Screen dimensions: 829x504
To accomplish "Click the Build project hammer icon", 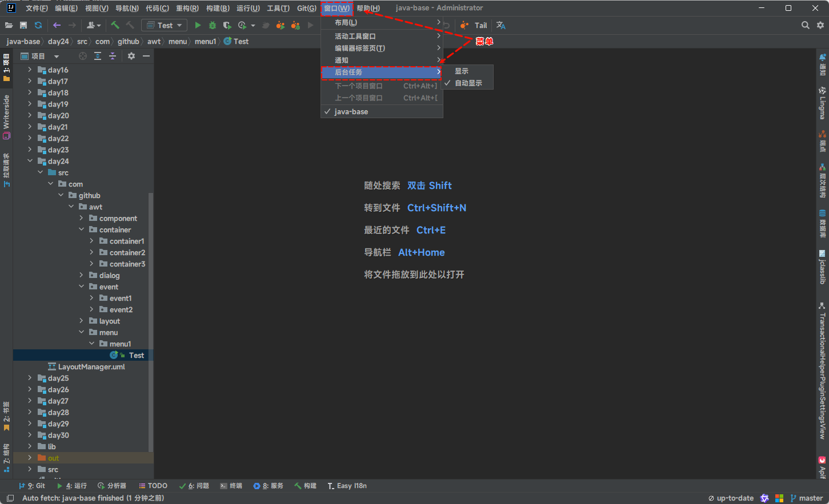I will point(115,25).
